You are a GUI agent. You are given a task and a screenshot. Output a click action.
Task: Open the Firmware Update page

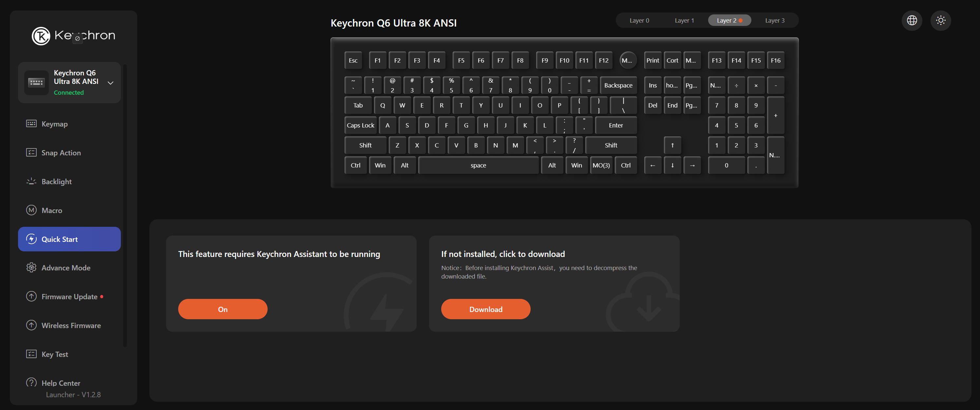69,297
